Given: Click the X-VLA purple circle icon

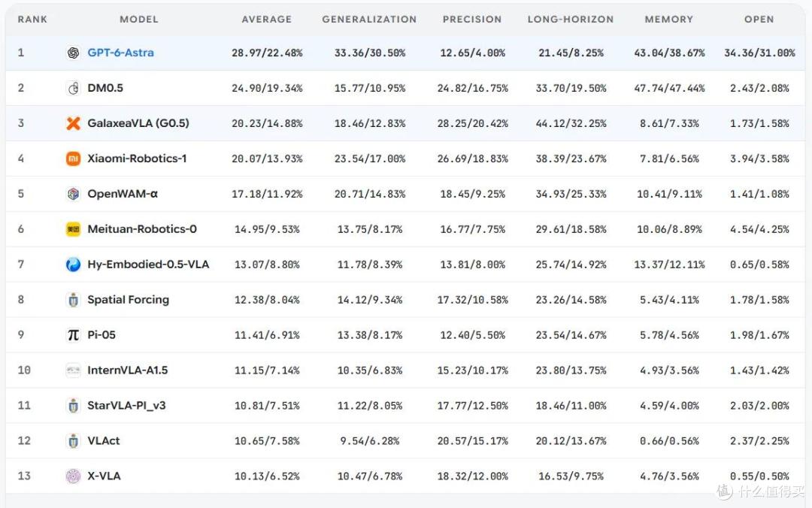Looking at the screenshot, I should [73, 476].
